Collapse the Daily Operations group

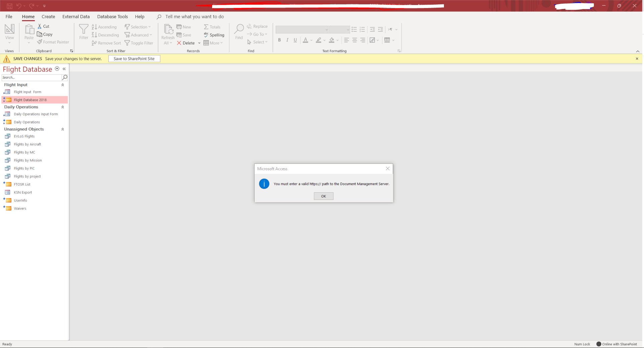pyautogui.click(x=63, y=107)
